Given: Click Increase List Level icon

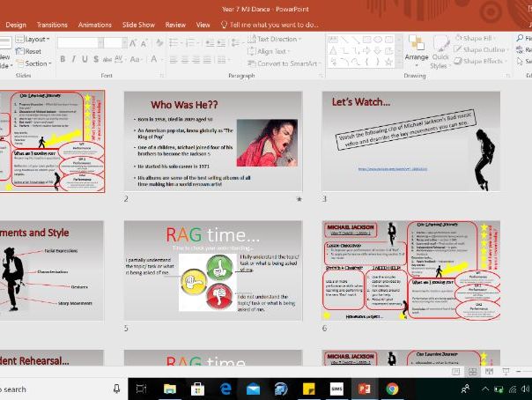Looking at the screenshot, I should pos(221,43).
